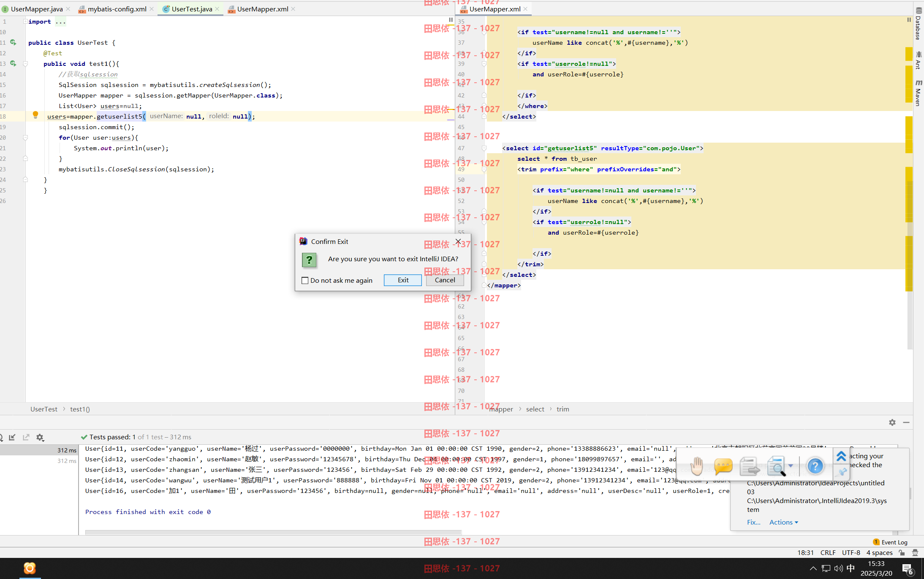This screenshot has width=924, height=579.
Task: Click Cancel in the Confirm Exit dialog
Action: point(445,280)
